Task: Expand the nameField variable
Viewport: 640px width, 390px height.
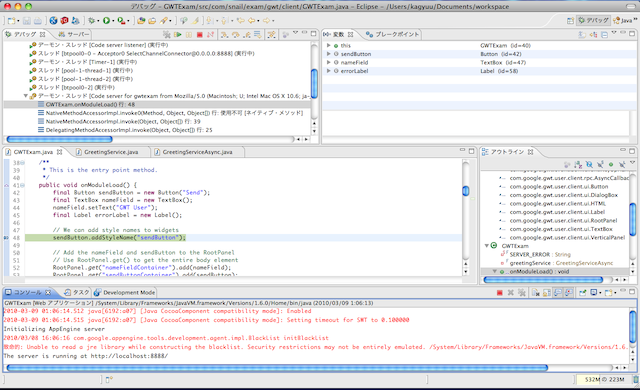Action: point(329,62)
